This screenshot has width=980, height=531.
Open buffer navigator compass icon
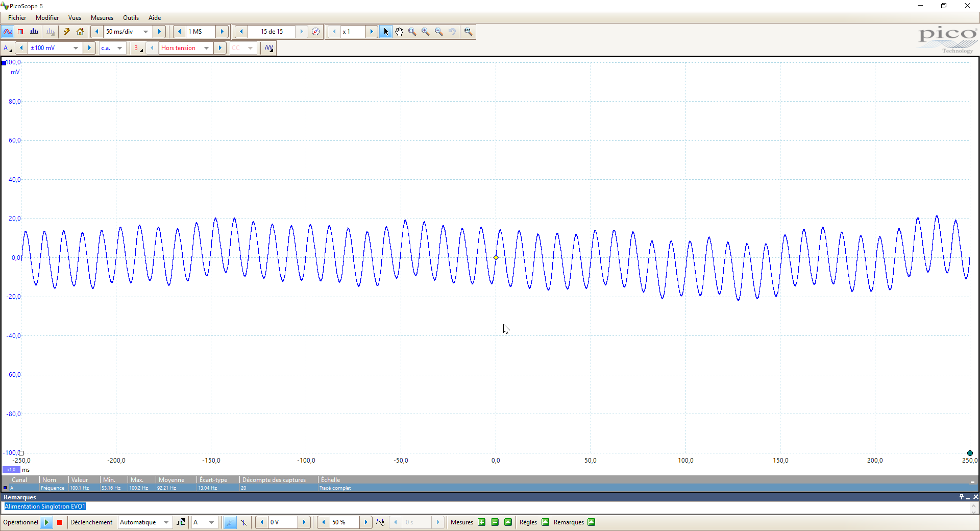click(x=316, y=32)
